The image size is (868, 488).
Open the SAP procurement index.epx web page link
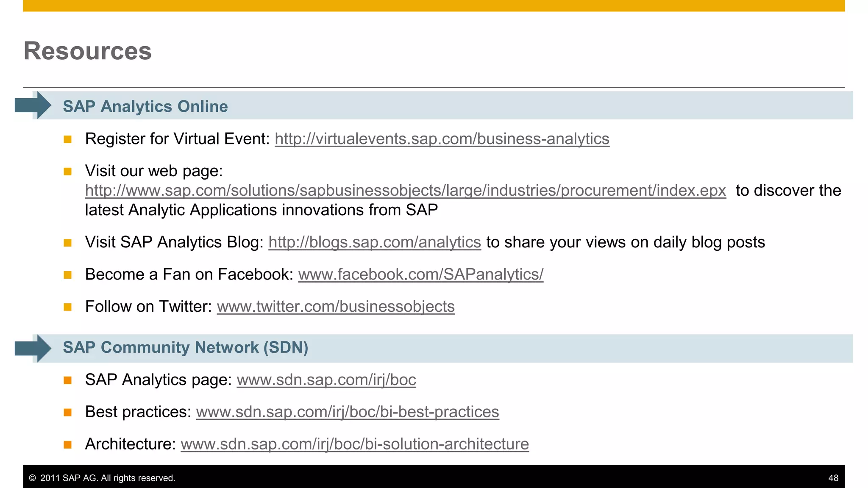406,191
